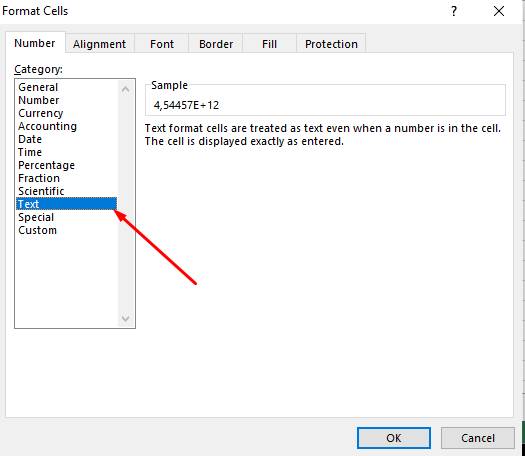525x456 pixels.
Task: Select the Fill tab
Action: [x=269, y=44]
